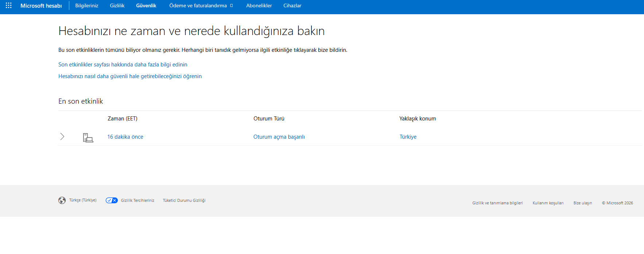This screenshot has height=254, width=644.
Task: Click the globe language icon in the footer
Action: point(62,200)
